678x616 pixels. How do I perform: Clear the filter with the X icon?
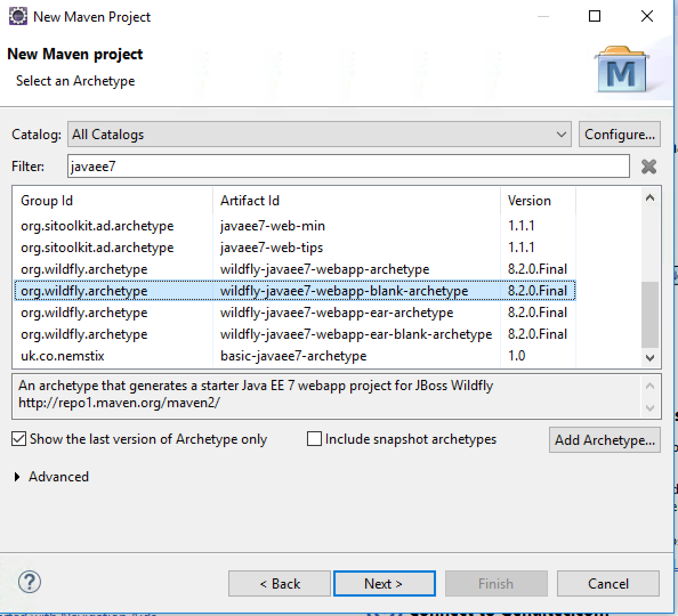click(x=648, y=167)
